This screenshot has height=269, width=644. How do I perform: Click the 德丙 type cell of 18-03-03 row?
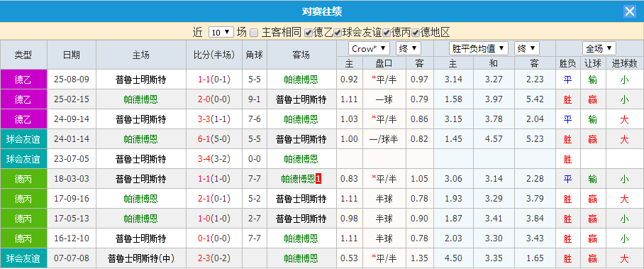pyautogui.click(x=23, y=179)
